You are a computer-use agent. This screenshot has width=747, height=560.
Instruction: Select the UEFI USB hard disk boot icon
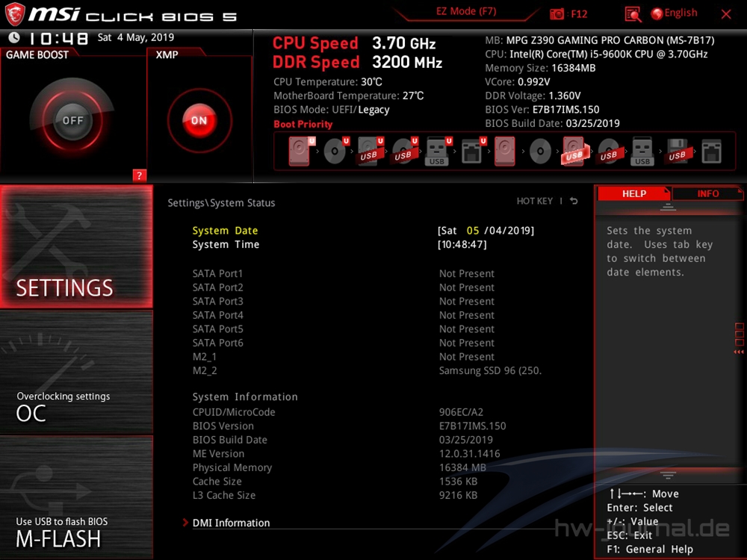click(x=371, y=152)
